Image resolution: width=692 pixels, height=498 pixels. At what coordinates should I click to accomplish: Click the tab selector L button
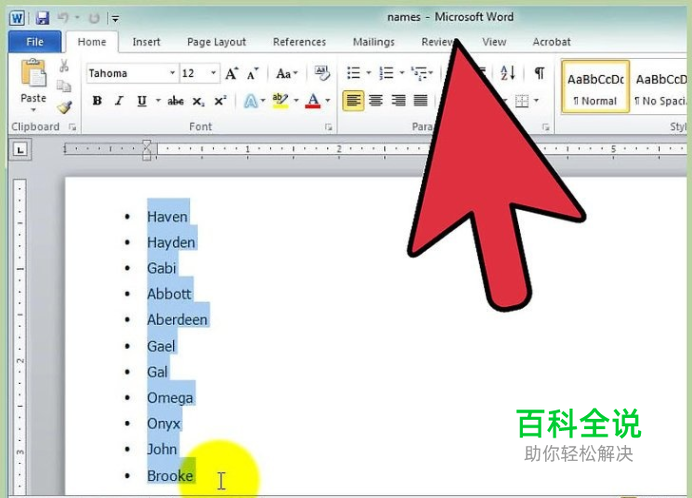coord(20,150)
